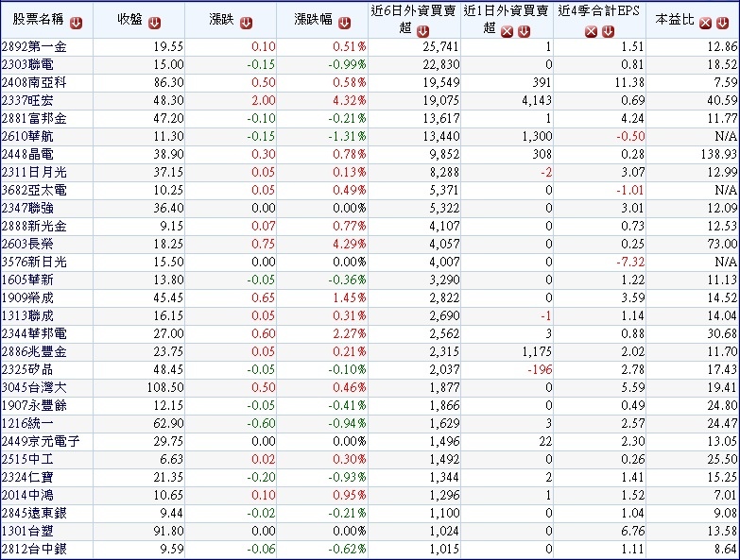The image size is (740, 560).
Task: Click 聯電 6-day foreign value 22,830
Action: click(441, 64)
